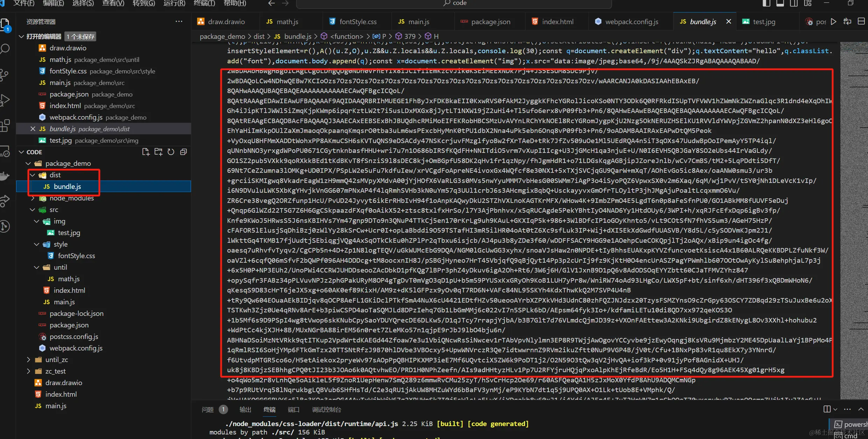Toggle the bottom panel layout button
Viewport: 868px width, 439px height.
tap(780, 3)
